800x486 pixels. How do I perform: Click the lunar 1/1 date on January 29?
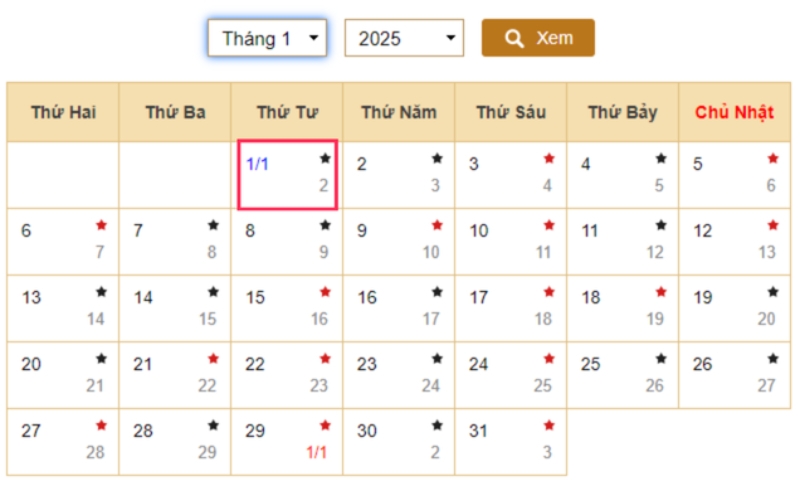click(x=316, y=452)
